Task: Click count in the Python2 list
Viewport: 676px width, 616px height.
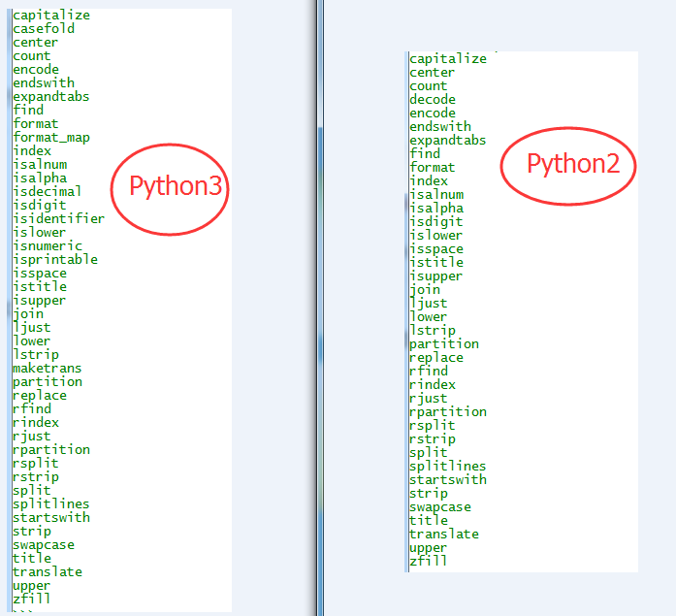Action: (428, 85)
